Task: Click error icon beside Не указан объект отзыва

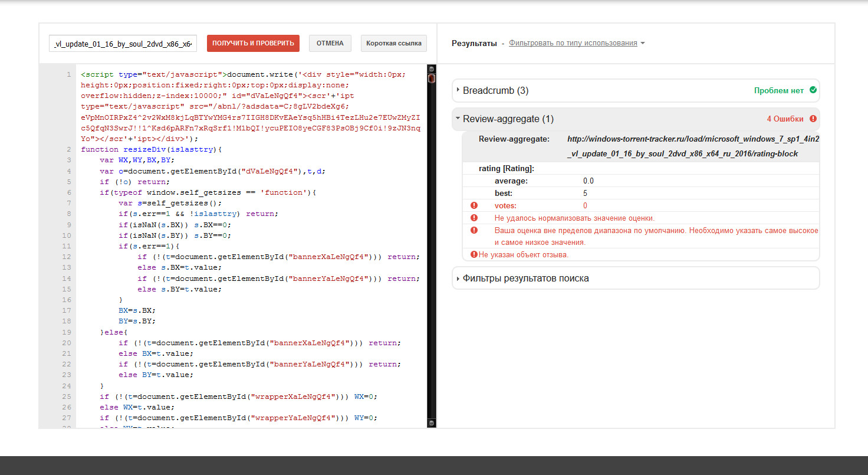Action: pos(474,254)
